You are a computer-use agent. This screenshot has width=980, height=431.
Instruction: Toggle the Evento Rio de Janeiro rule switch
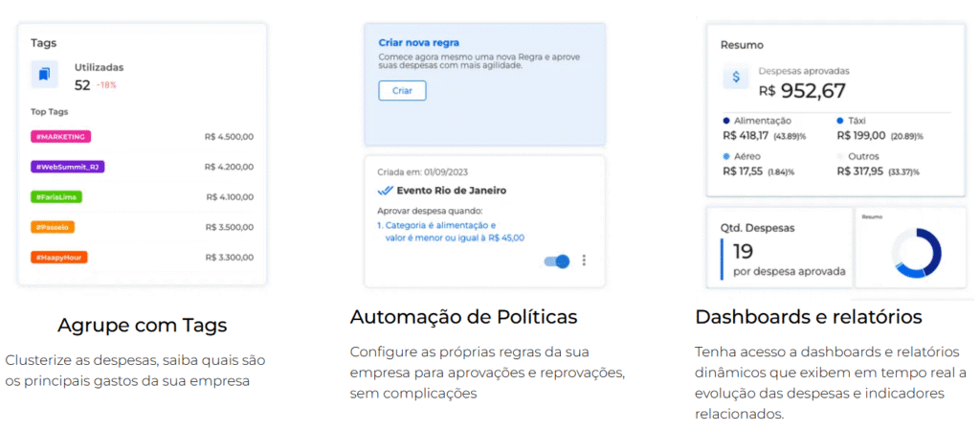pyautogui.click(x=556, y=261)
